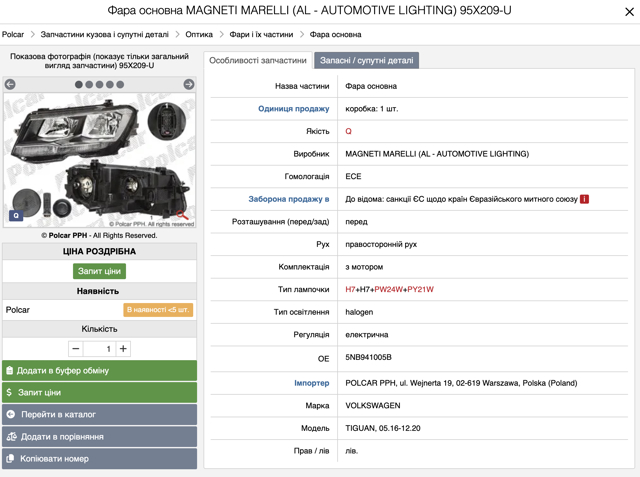Focus the quantity input field
640x477 pixels.
100,349
